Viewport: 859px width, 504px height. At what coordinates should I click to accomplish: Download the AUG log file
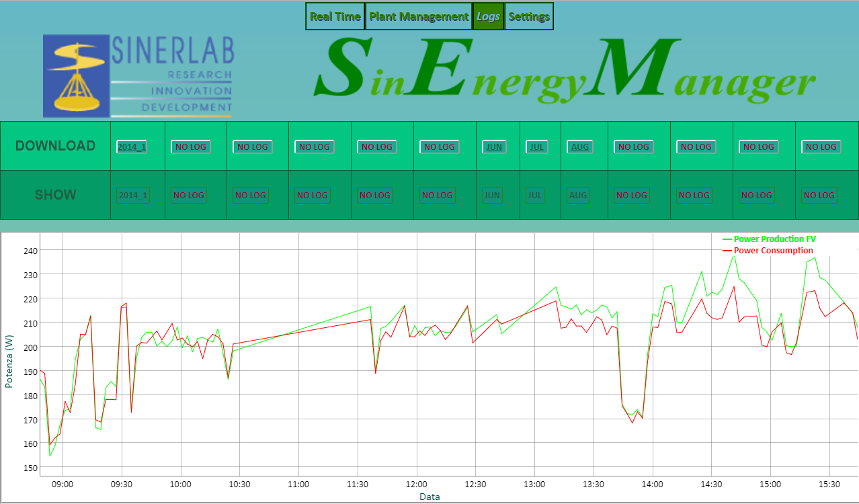pos(579,146)
